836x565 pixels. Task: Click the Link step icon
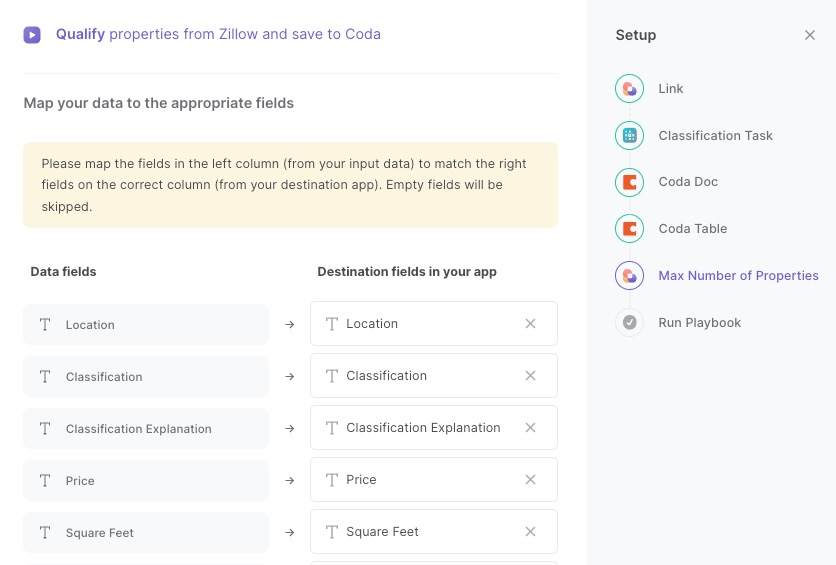tap(629, 88)
